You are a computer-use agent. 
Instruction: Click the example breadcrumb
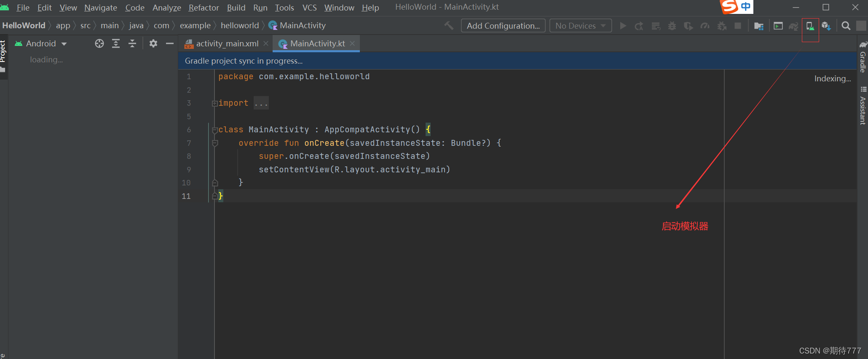(x=195, y=25)
